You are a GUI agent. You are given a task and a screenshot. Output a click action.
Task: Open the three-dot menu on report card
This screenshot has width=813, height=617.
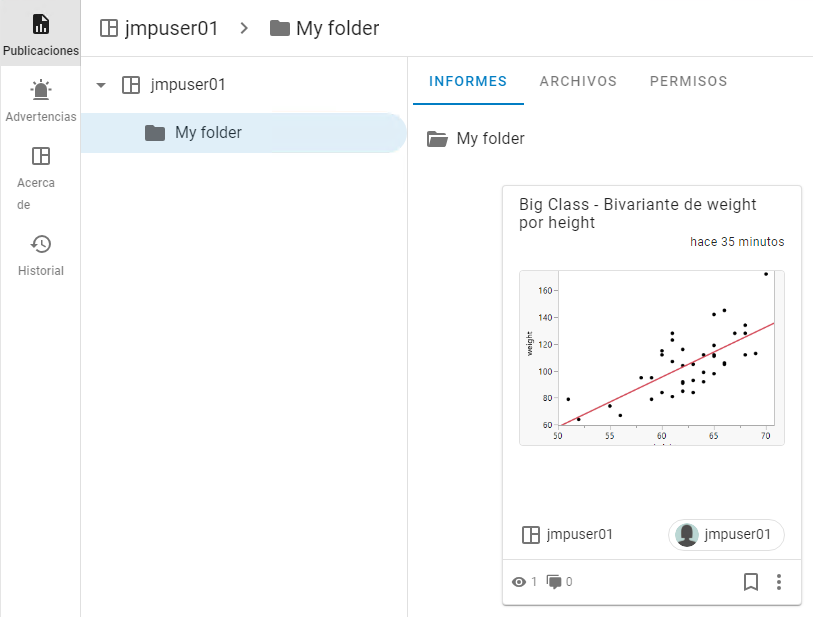click(780, 582)
